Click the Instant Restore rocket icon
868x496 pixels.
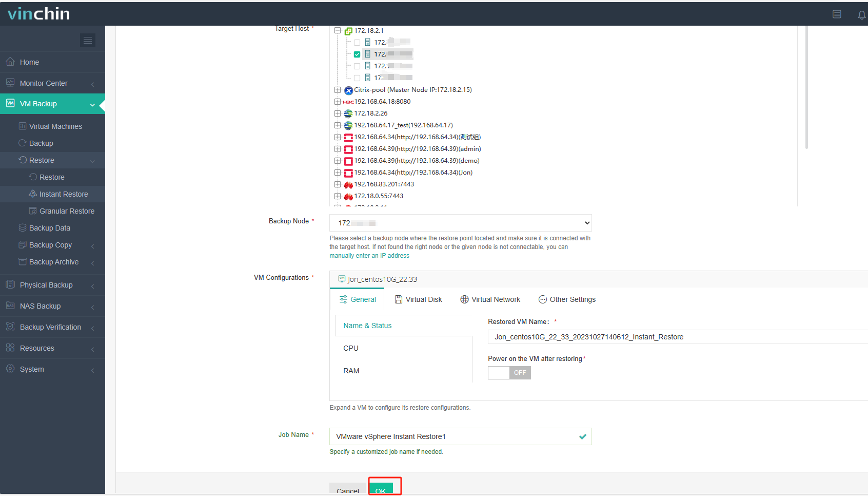(x=33, y=194)
